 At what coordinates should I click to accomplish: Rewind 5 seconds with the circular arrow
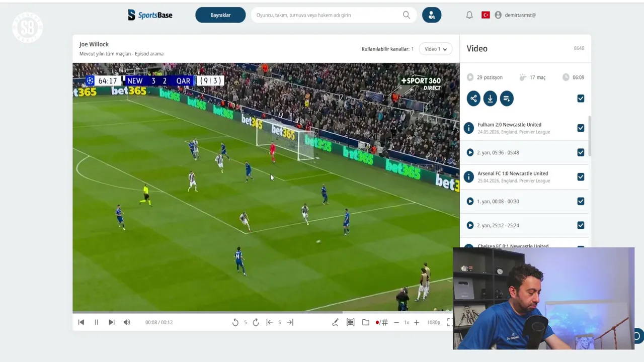(x=235, y=322)
